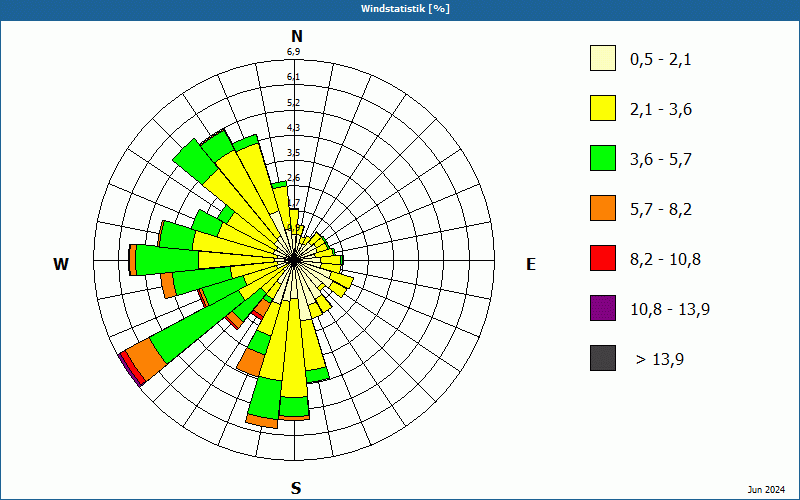This screenshot has width=800, height=500.
Task: Click the wind rose center point
Action: [294, 260]
